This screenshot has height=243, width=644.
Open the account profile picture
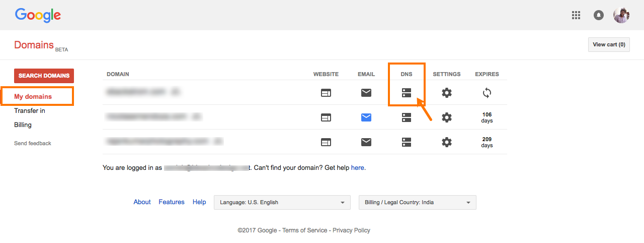pyautogui.click(x=621, y=15)
